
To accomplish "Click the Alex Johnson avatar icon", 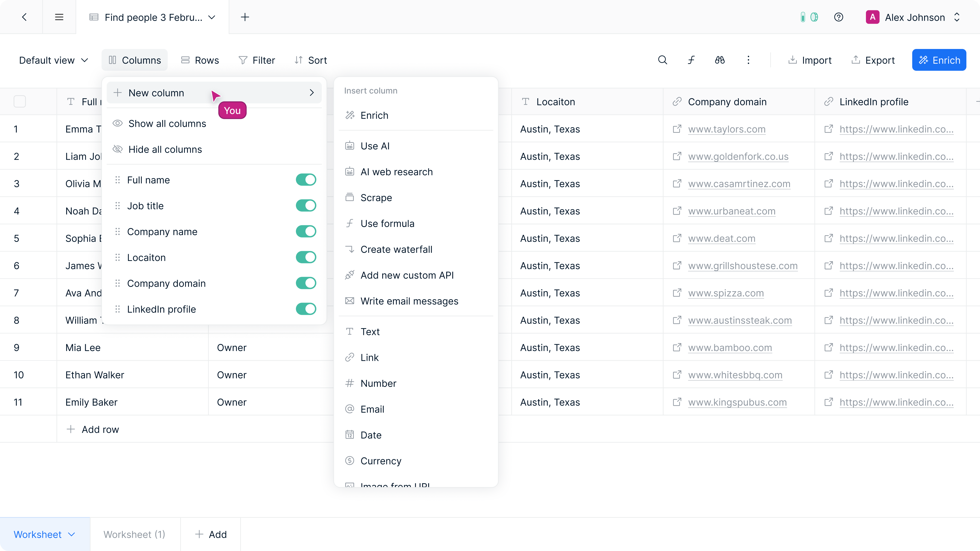I will 872,17.
